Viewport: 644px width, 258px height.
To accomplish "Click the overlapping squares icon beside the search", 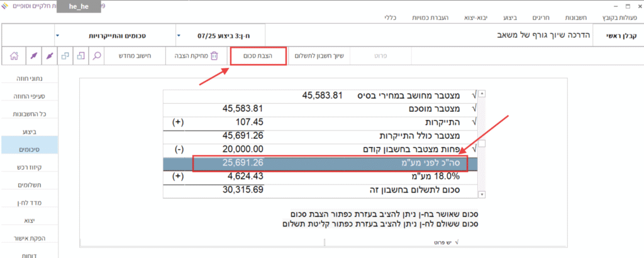I will click(81, 56).
